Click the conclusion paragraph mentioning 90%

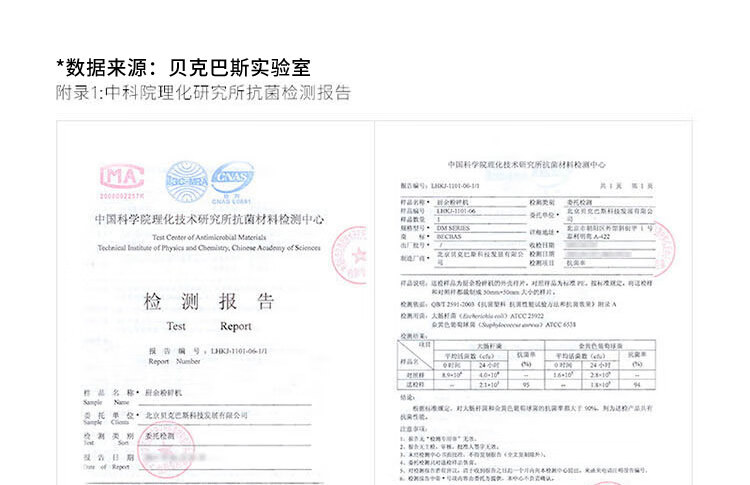tap(526, 412)
